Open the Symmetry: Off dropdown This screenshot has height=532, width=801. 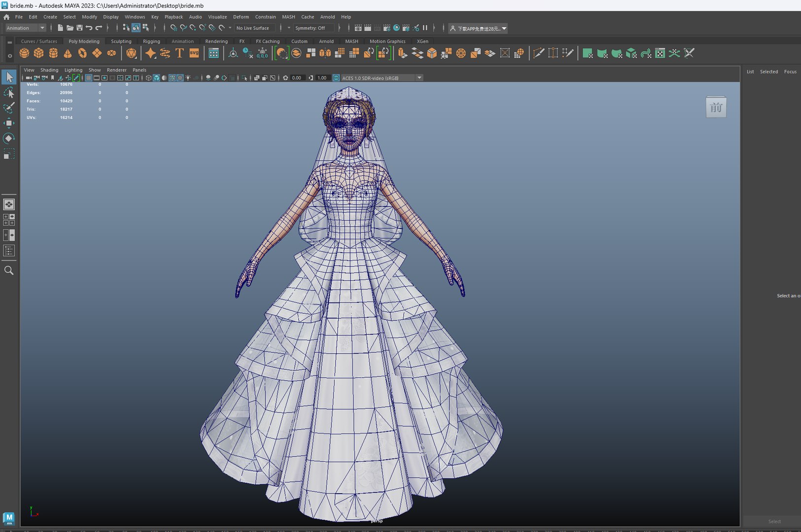(x=313, y=28)
